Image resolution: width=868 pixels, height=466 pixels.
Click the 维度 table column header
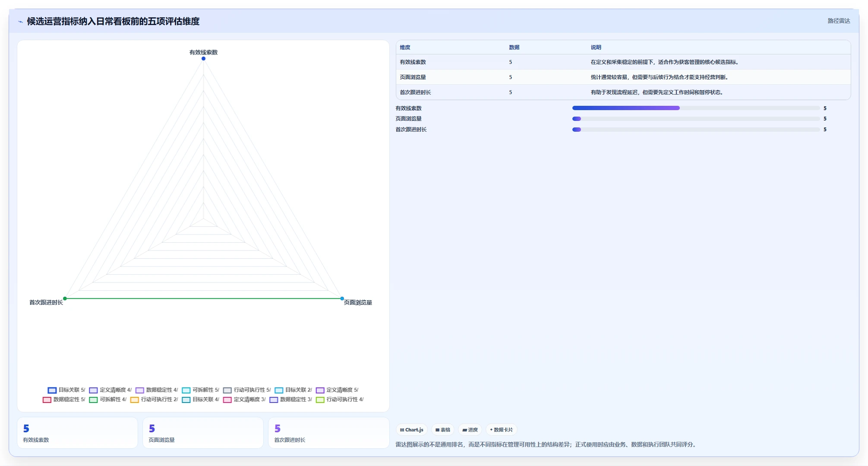coord(405,48)
